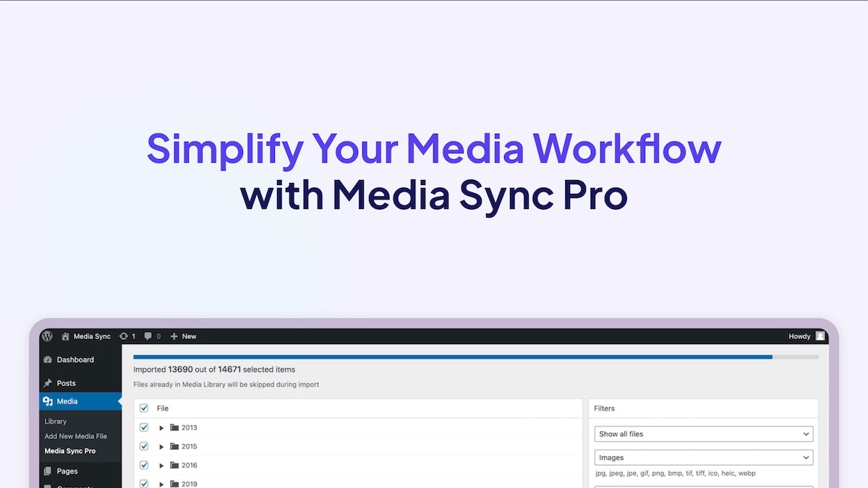Click the 2019 folder icon
The image size is (868, 488).
pos(174,484)
